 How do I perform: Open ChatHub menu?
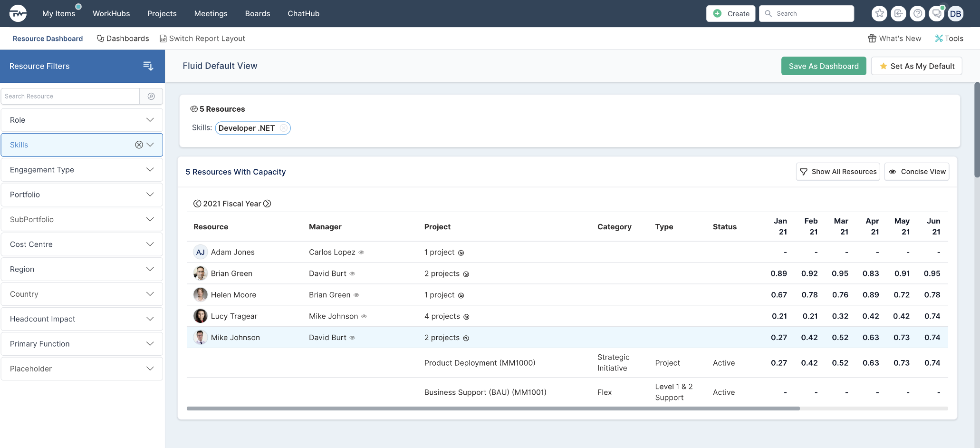point(304,13)
